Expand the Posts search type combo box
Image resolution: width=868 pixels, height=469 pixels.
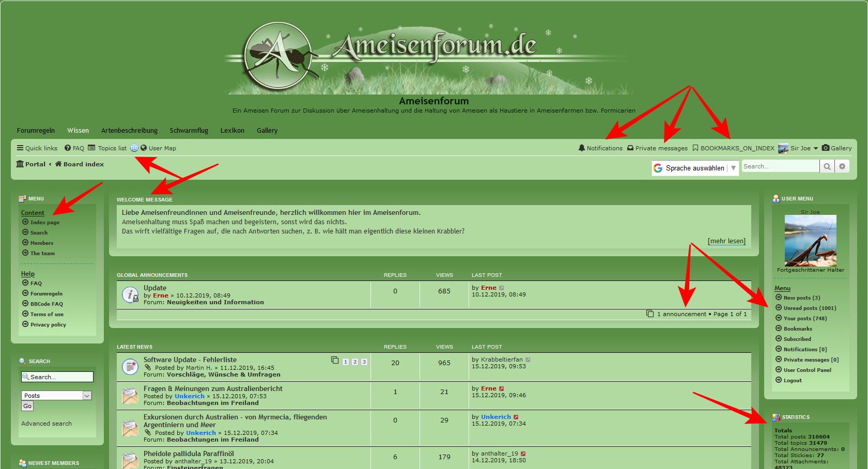(x=87, y=396)
